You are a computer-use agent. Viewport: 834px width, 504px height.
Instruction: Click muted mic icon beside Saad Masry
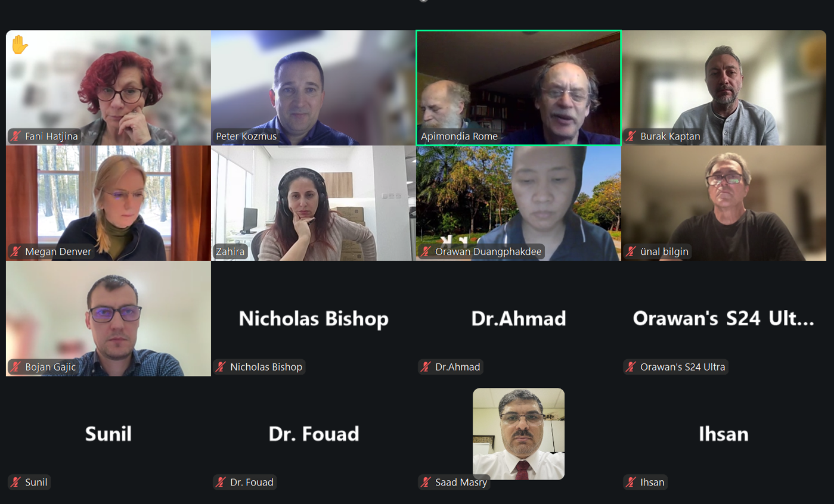pos(426,482)
